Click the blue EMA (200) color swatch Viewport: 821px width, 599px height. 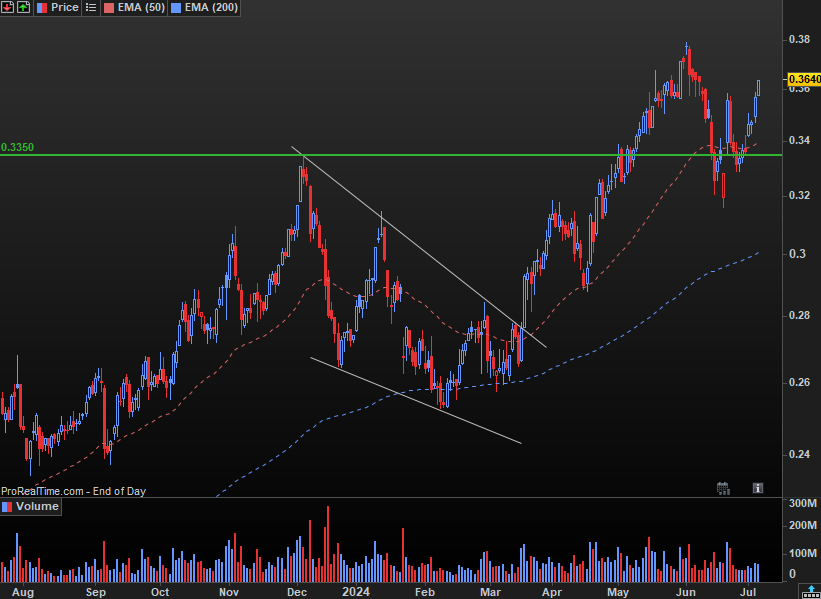tap(175, 7)
